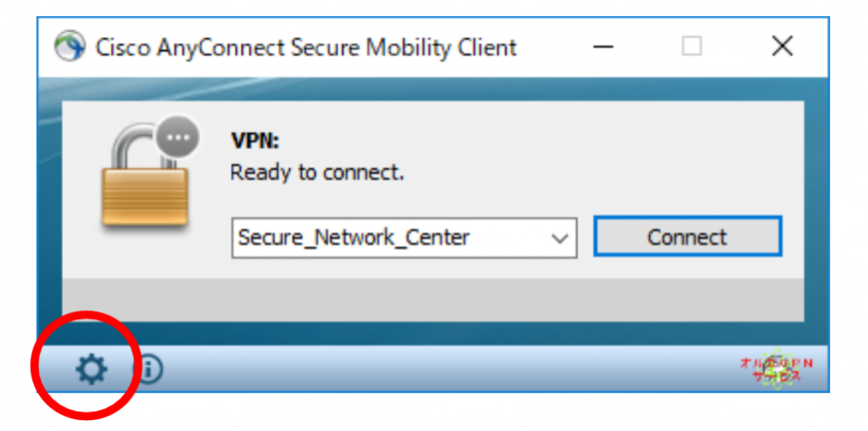Click the grayed-out maximize box

692,47
